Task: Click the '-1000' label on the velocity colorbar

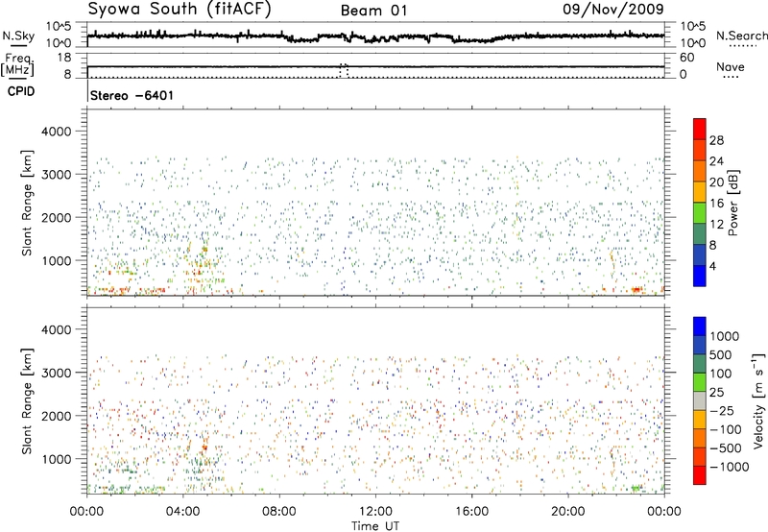Action: 730,467
